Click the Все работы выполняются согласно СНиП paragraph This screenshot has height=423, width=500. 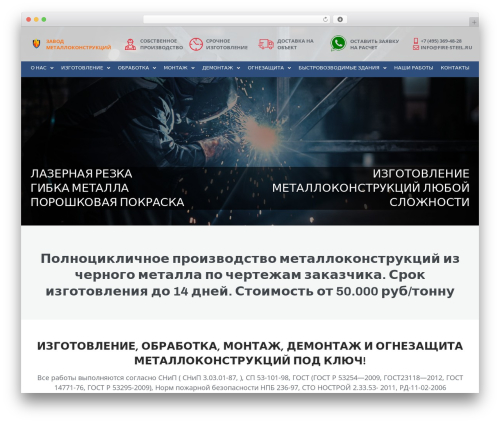click(x=250, y=383)
